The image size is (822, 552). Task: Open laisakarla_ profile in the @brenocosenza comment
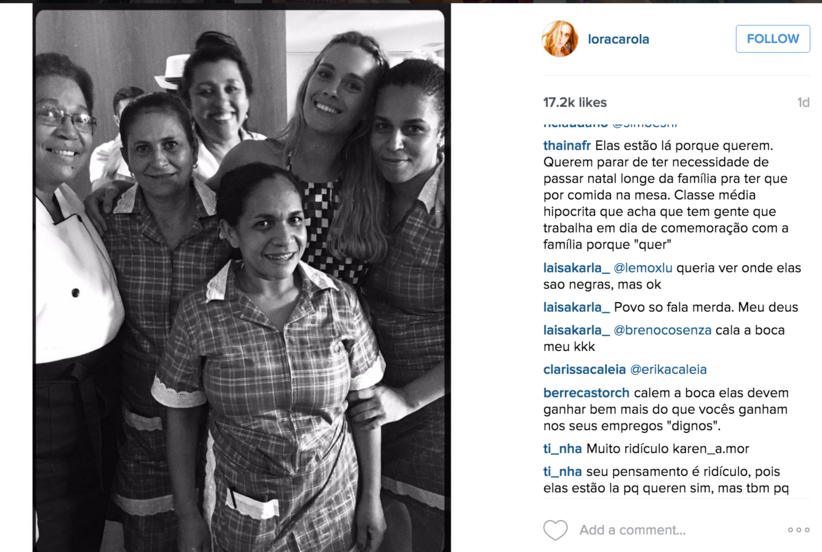pyautogui.click(x=576, y=330)
